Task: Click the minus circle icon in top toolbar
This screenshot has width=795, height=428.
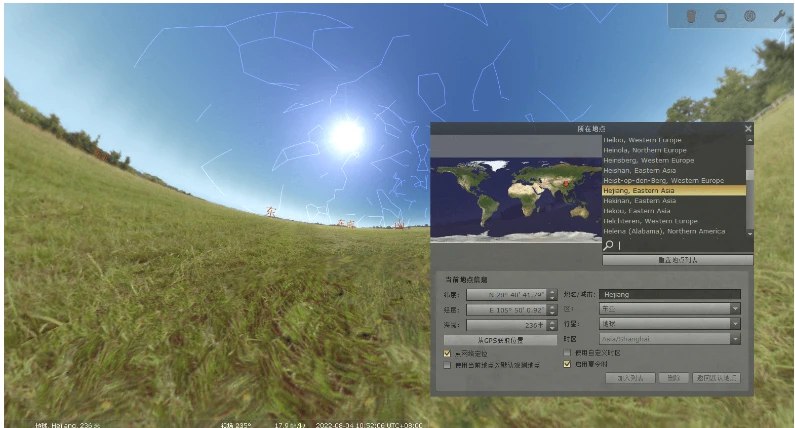Action: pos(720,16)
